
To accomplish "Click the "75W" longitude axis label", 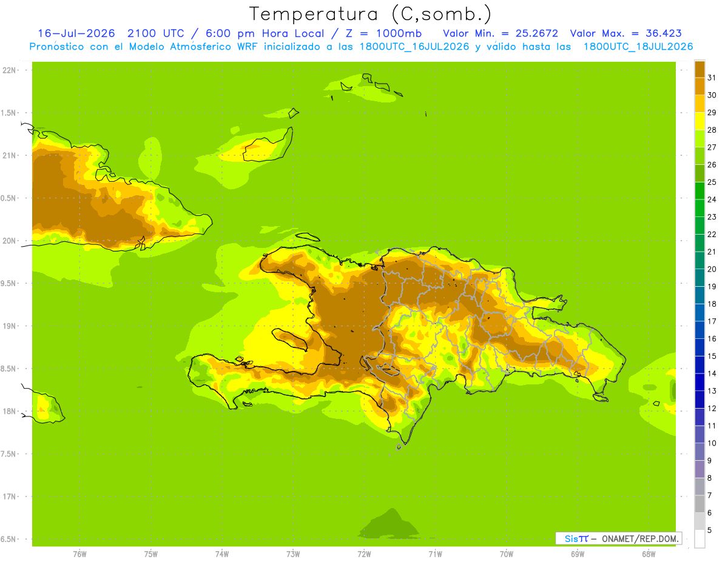I will [150, 554].
